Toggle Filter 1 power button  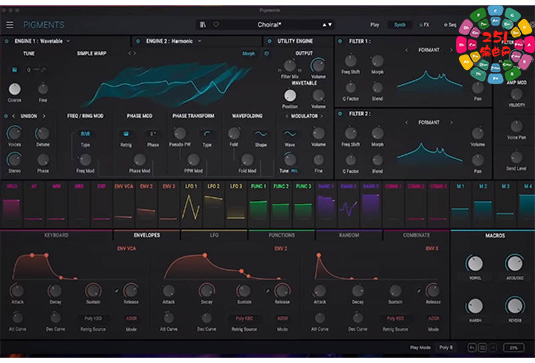(x=340, y=41)
